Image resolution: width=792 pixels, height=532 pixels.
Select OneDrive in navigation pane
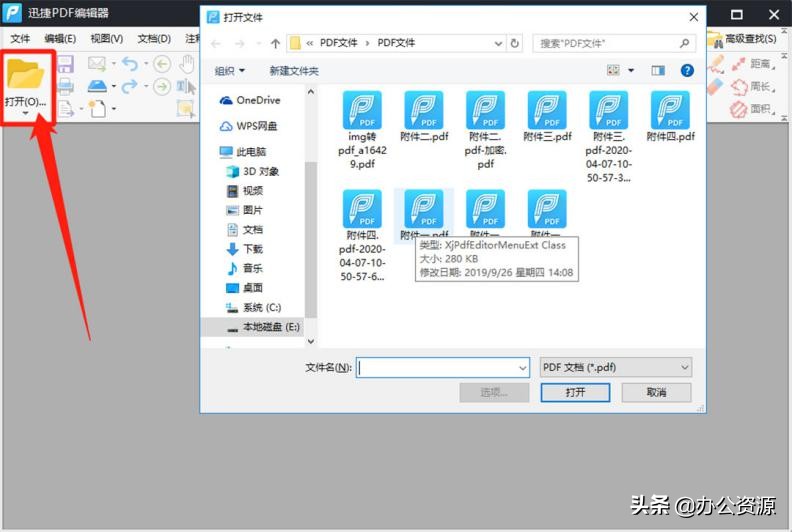[250, 101]
